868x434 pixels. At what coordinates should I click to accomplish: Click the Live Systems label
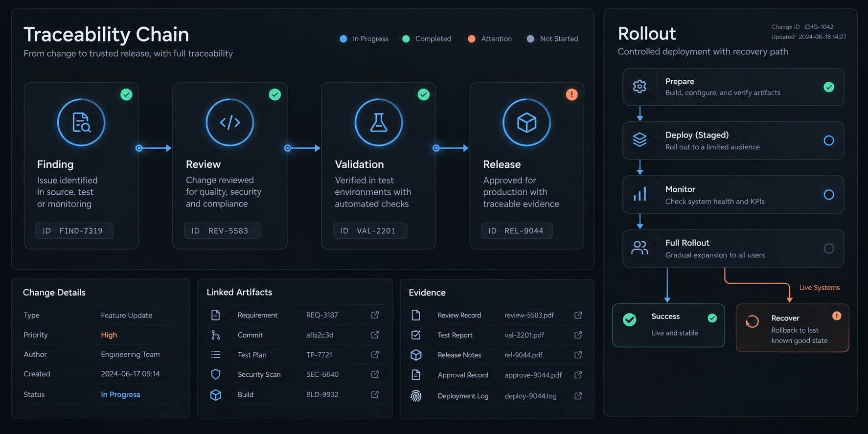820,288
